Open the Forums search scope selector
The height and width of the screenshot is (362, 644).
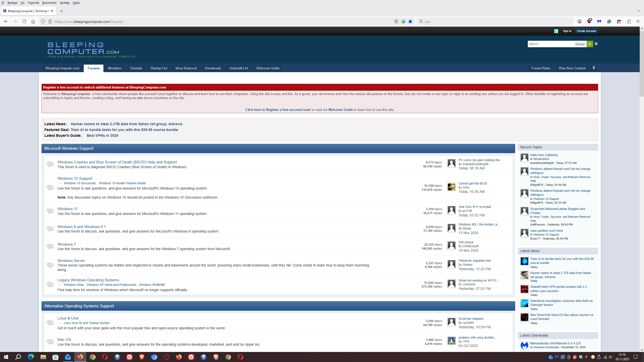click(x=580, y=44)
